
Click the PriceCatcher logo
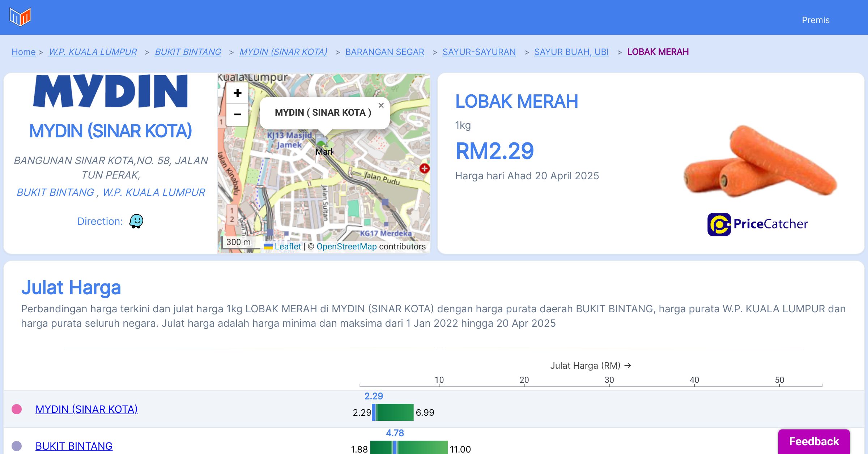[757, 224]
